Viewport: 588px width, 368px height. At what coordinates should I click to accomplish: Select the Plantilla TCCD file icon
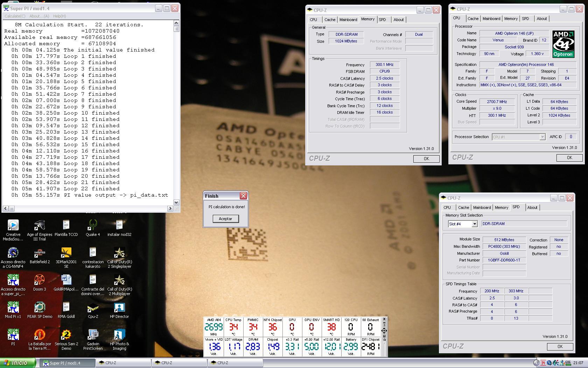pos(66,225)
